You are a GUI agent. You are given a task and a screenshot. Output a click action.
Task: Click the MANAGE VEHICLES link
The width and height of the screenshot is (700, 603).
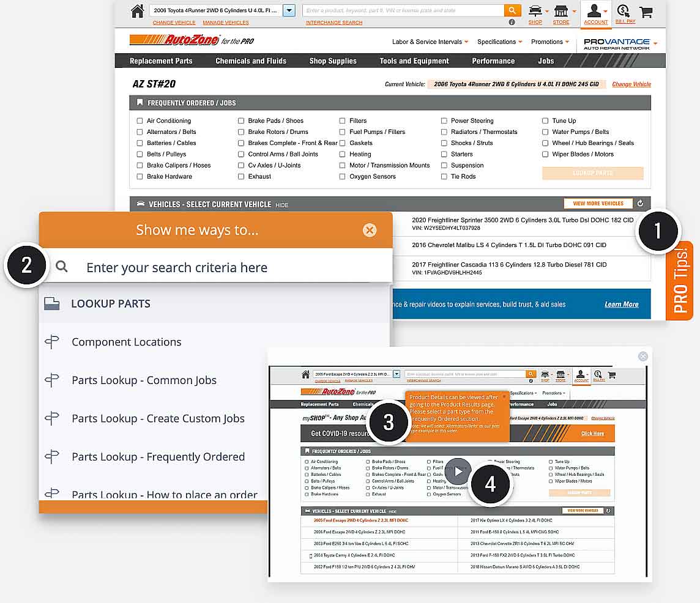coord(225,22)
